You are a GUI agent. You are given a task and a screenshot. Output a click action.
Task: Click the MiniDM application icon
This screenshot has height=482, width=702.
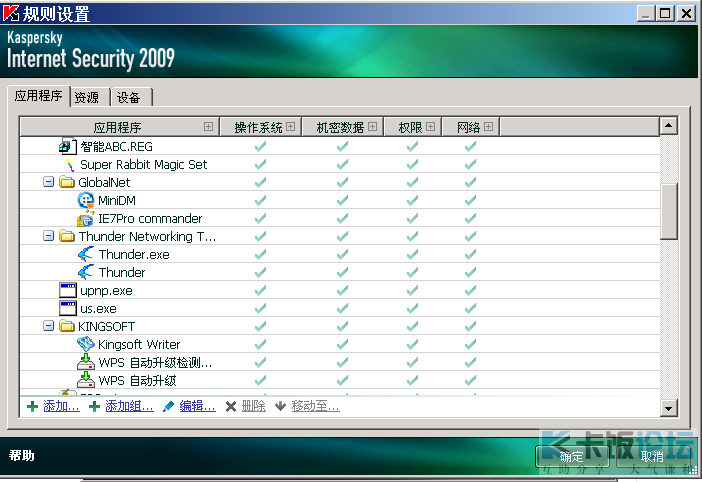tap(86, 200)
